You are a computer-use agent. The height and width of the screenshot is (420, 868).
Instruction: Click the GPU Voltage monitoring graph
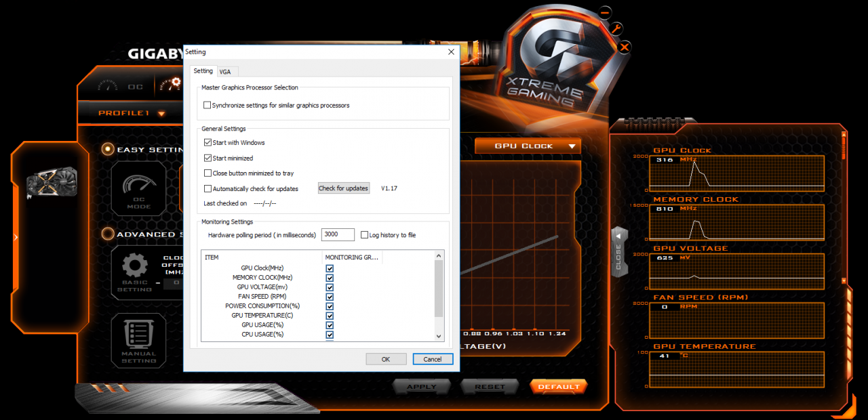736,271
